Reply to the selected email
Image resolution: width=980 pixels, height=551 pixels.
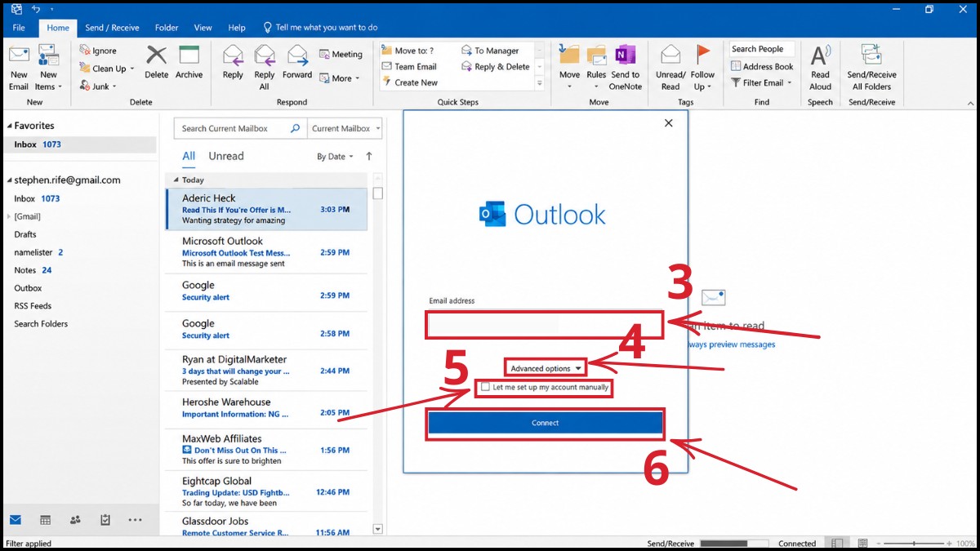[x=233, y=62]
